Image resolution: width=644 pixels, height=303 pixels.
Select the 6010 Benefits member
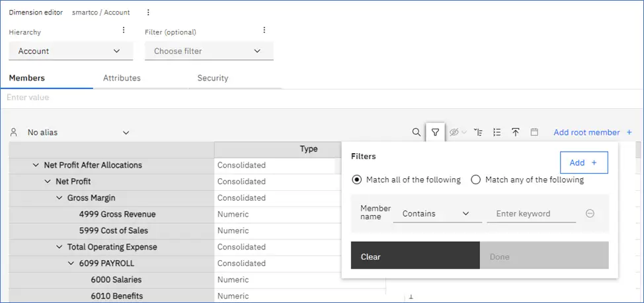coord(117,296)
